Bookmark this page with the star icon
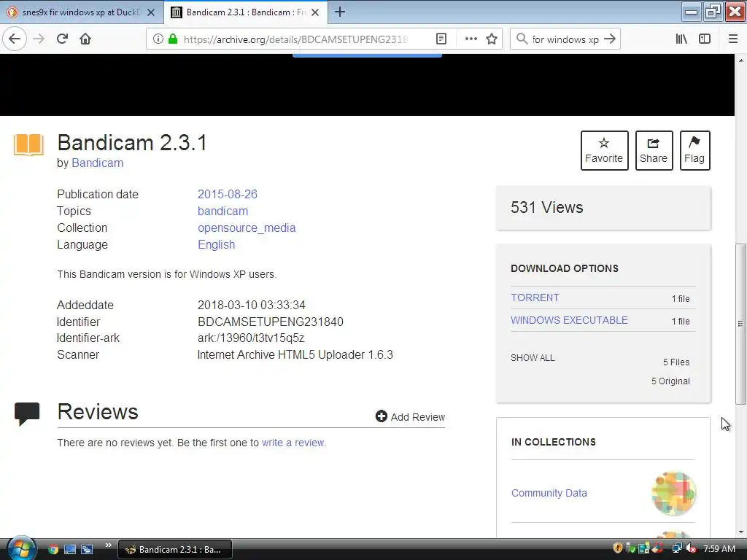The width and height of the screenshot is (747, 560). pyautogui.click(x=492, y=39)
